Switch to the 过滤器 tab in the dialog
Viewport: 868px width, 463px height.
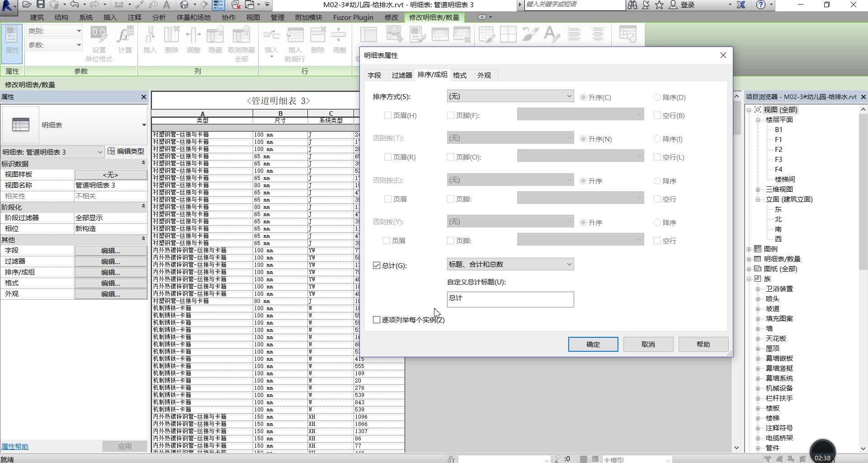401,76
